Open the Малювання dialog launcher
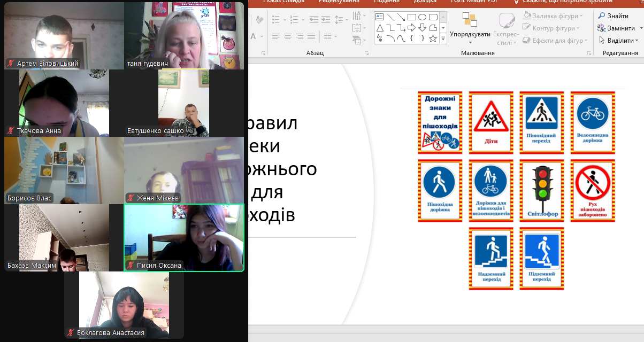644x342 pixels. coord(589,53)
